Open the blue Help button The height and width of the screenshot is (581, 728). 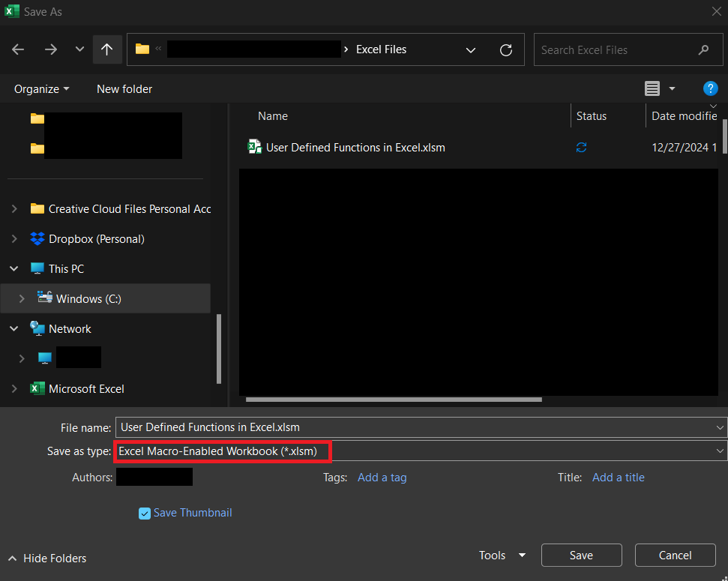(710, 88)
